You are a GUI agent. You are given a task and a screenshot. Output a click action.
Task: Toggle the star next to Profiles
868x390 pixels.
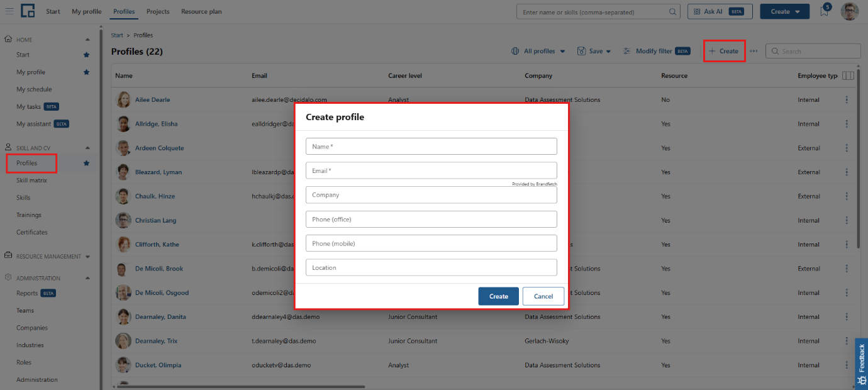point(87,164)
